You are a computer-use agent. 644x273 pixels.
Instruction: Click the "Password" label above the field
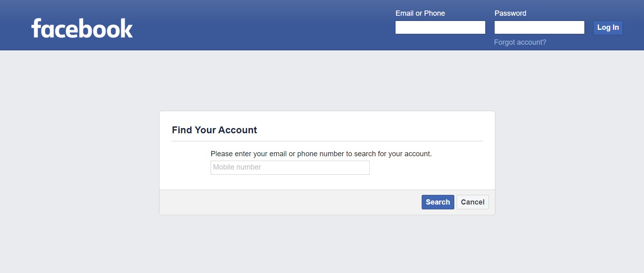[x=510, y=13]
